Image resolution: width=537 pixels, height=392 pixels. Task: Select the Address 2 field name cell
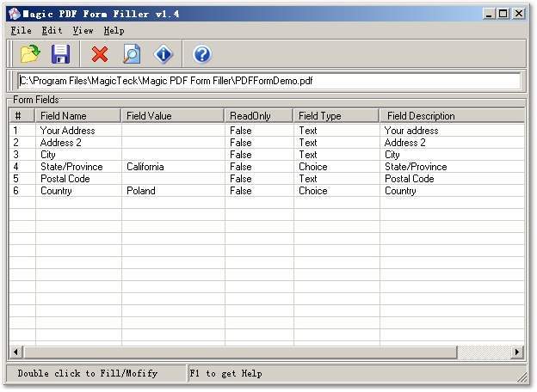[60, 143]
